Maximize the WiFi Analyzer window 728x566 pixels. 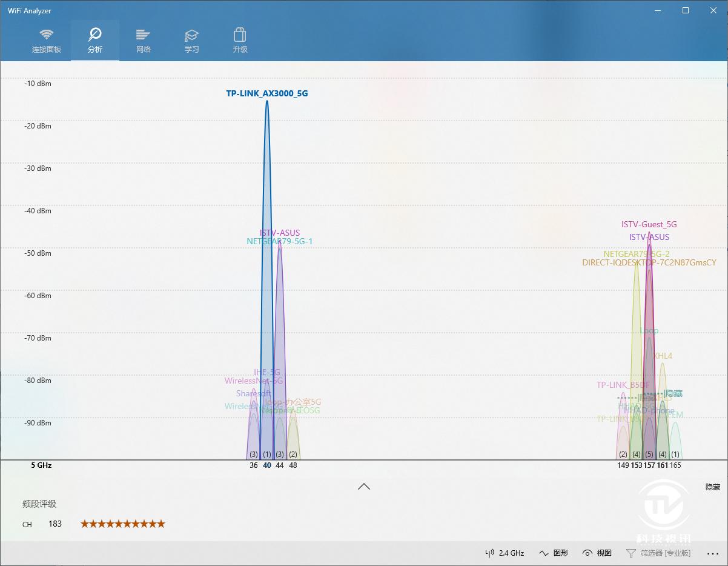click(686, 10)
